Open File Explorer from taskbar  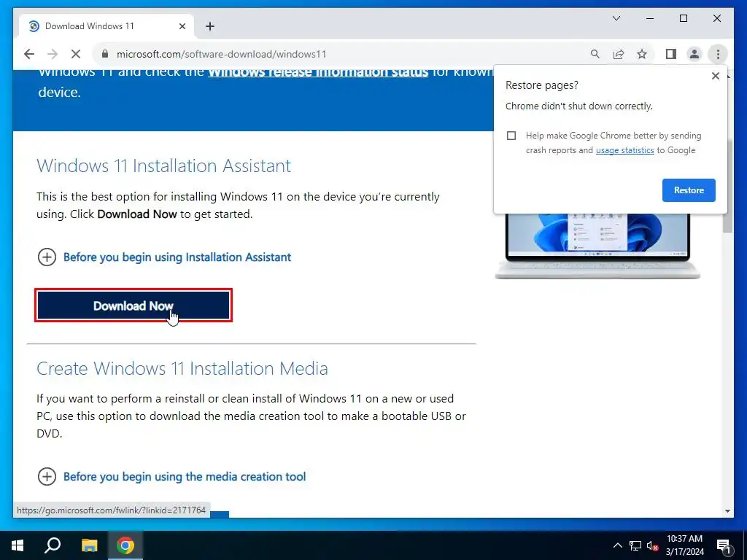click(89, 545)
